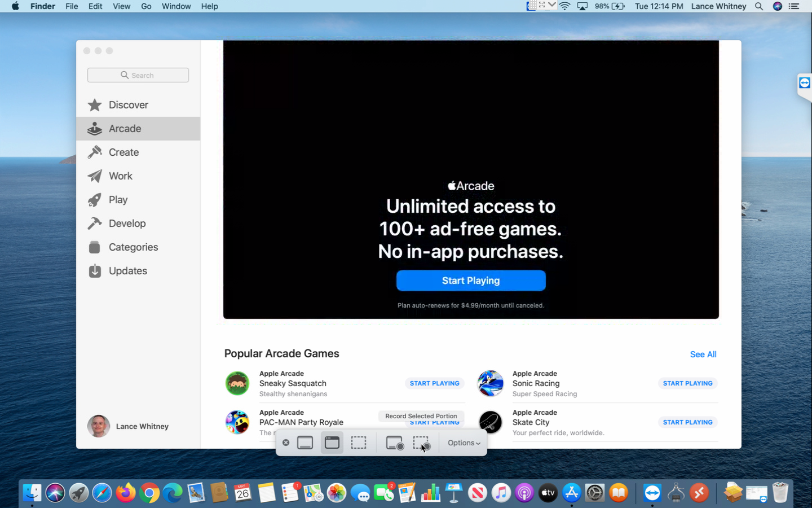The height and width of the screenshot is (508, 812).
Task: Browse Categories in the sidebar
Action: pyautogui.click(x=138, y=247)
